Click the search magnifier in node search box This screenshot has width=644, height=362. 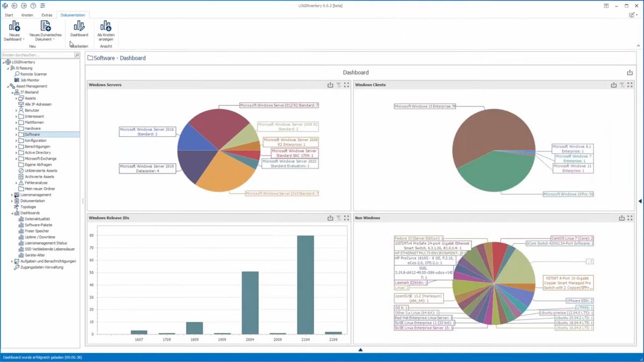click(x=77, y=55)
